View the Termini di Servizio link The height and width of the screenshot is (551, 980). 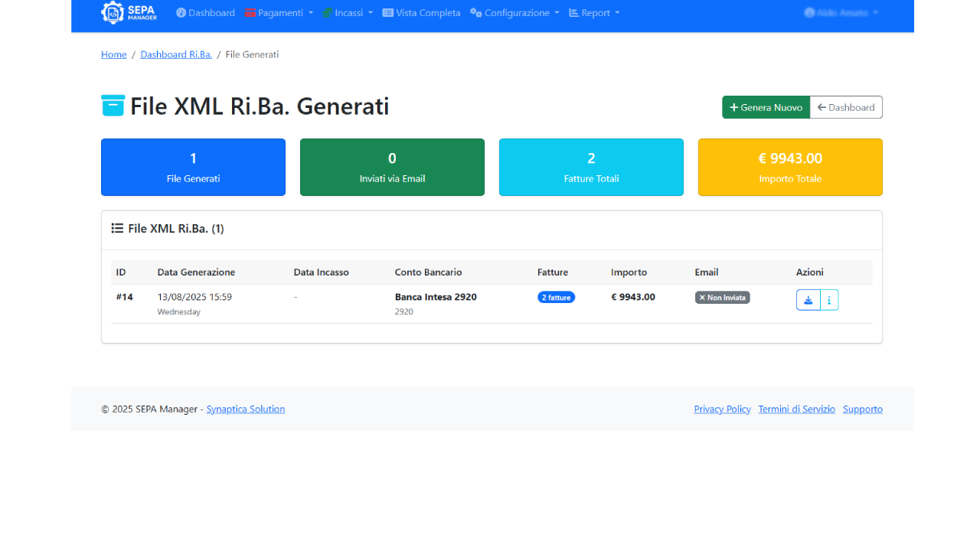click(796, 409)
